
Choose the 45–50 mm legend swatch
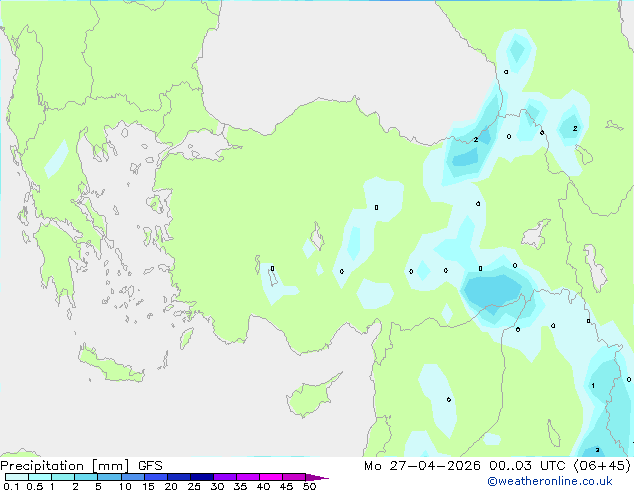[294, 477]
